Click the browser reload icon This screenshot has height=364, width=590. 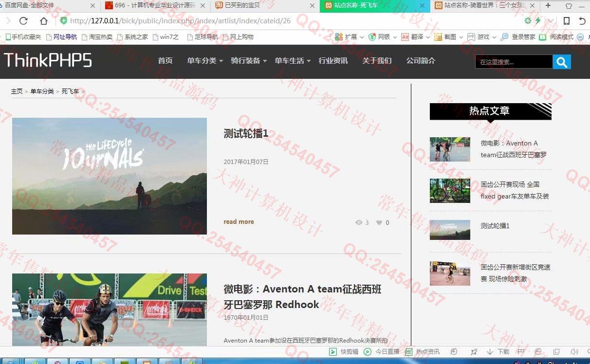pos(23,21)
